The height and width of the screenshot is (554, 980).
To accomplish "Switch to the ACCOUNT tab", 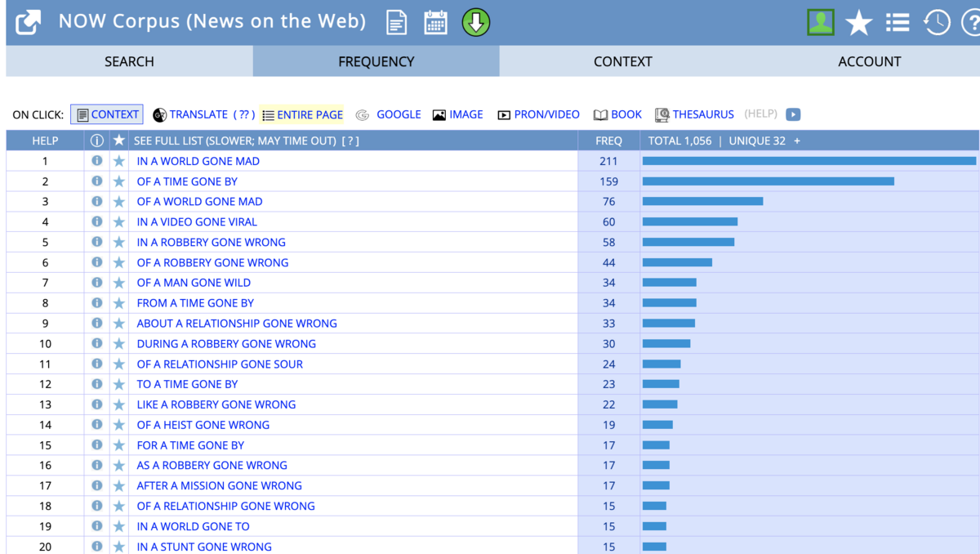I will [870, 61].
